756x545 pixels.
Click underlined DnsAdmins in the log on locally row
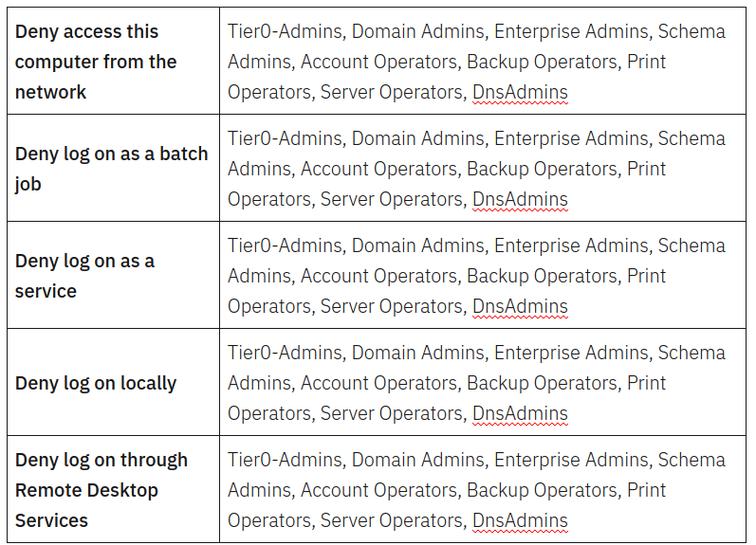click(520, 413)
